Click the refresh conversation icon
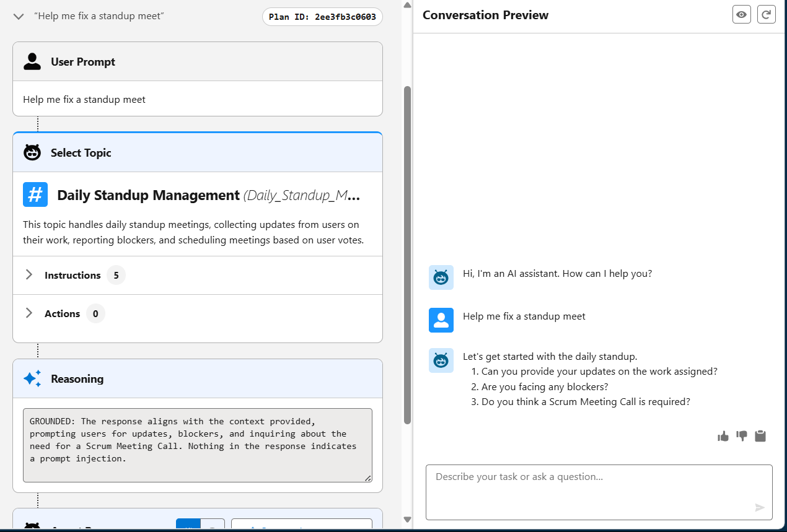This screenshot has width=787, height=532. coord(767,14)
